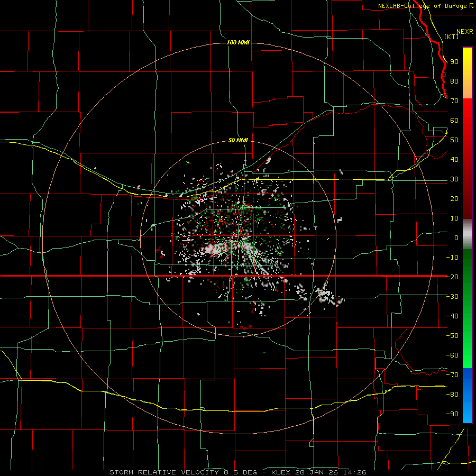
Task: Select the -60 value on velocity scale
Action: pyautogui.click(x=452, y=355)
